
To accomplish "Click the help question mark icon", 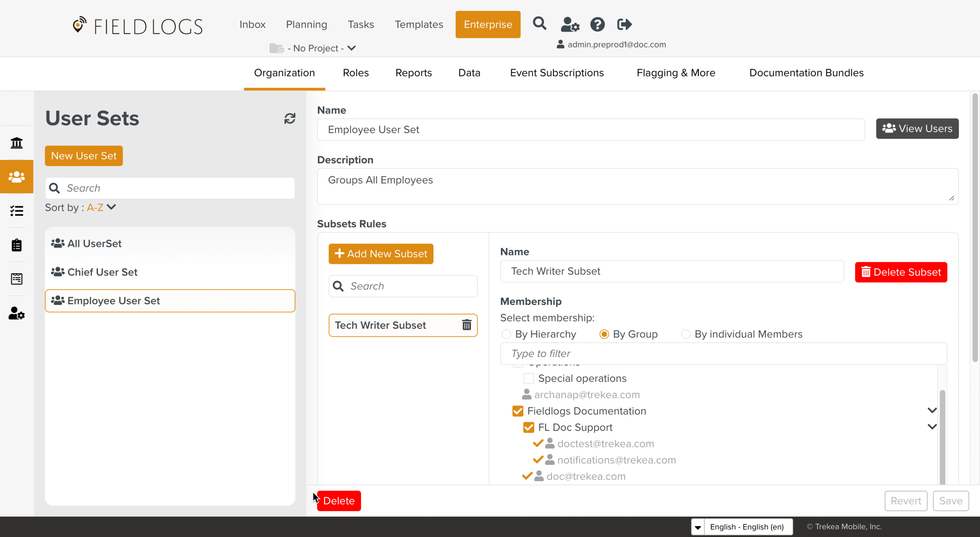I will [x=597, y=24].
